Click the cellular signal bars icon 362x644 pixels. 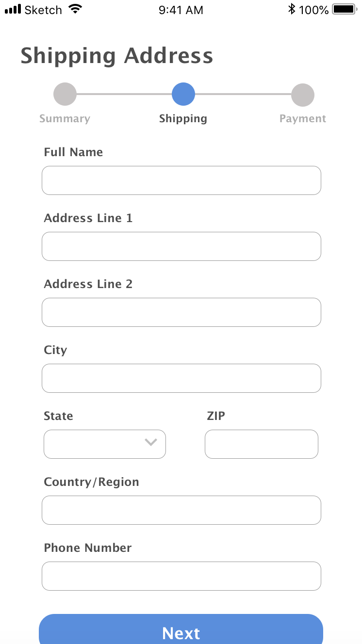13,9
